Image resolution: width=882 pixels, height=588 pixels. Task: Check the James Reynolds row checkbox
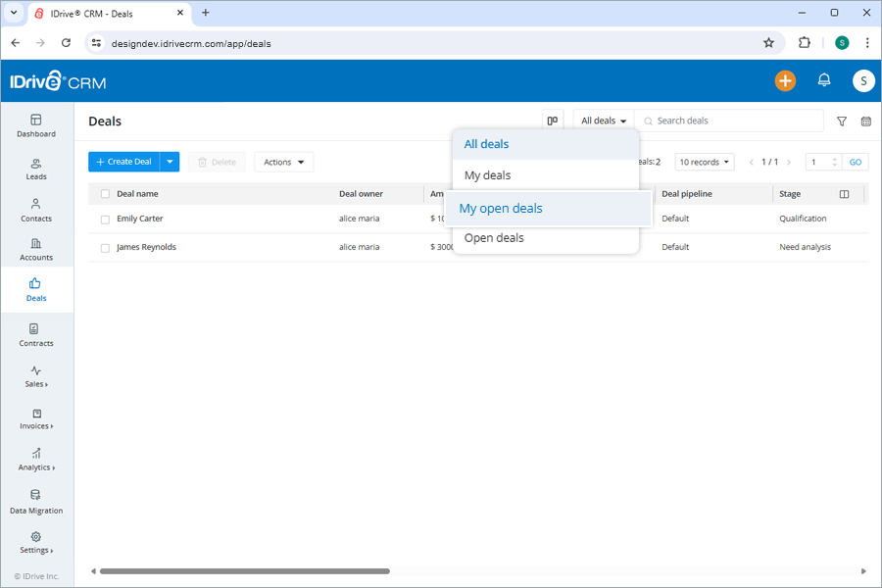105,247
